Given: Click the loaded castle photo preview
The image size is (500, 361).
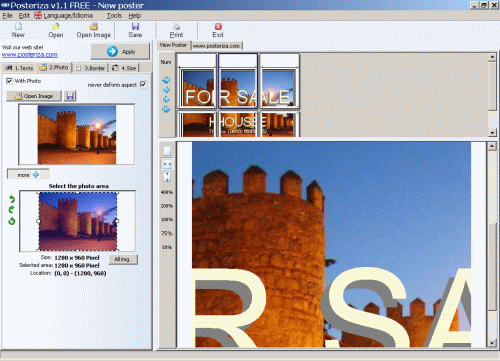Looking at the screenshot, I should [77, 135].
